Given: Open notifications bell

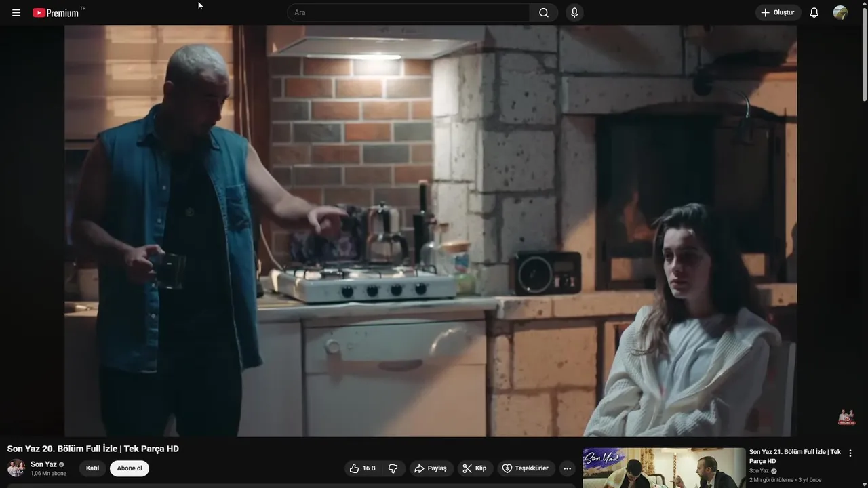Looking at the screenshot, I should [x=814, y=13].
